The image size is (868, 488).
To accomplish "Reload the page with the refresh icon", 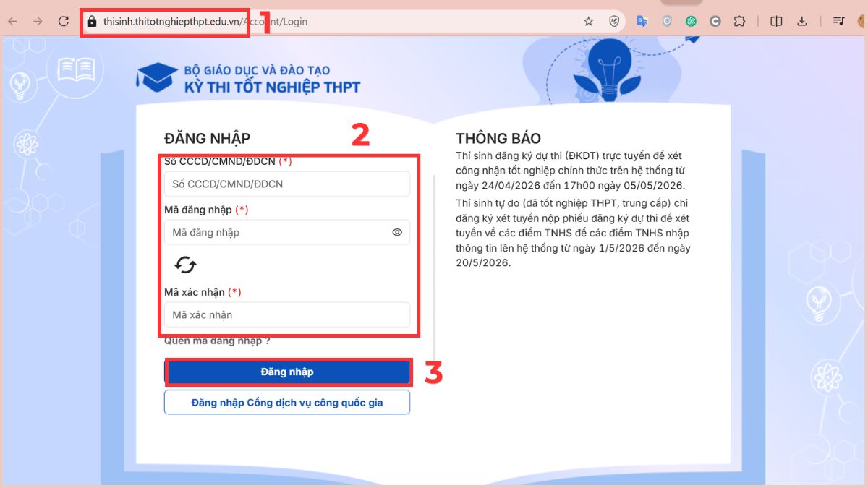I will pyautogui.click(x=63, y=22).
